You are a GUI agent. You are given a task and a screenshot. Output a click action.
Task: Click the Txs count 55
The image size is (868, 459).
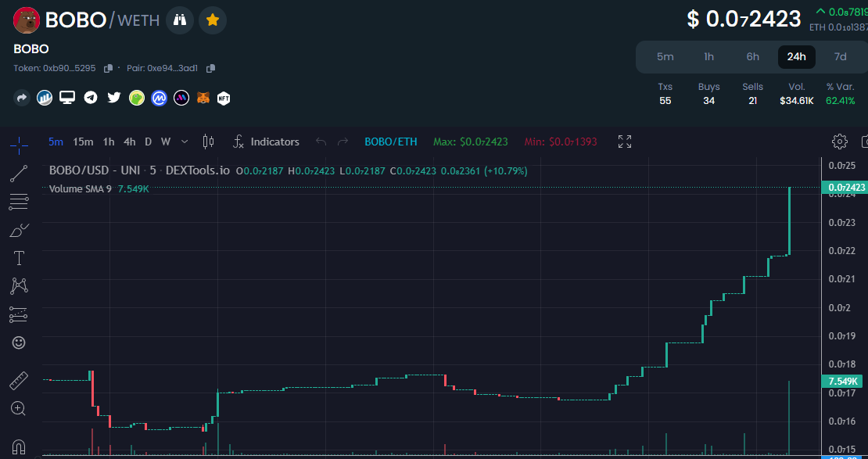tap(665, 101)
